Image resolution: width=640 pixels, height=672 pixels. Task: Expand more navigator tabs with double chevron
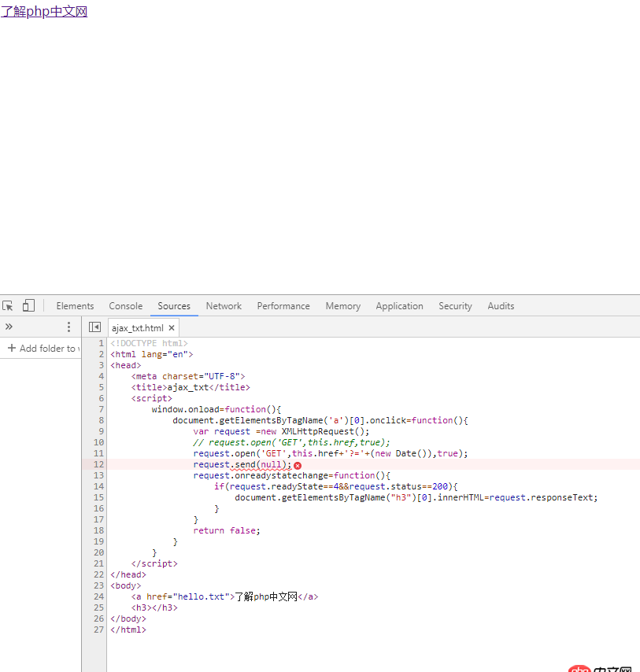(x=9, y=327)
